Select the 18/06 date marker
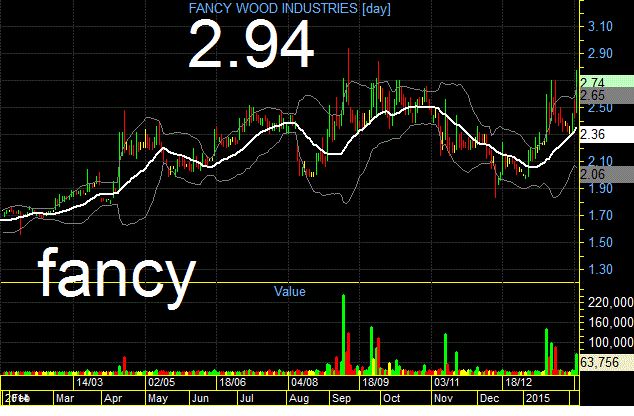634x416 pixels. click(x=232, y=382)
